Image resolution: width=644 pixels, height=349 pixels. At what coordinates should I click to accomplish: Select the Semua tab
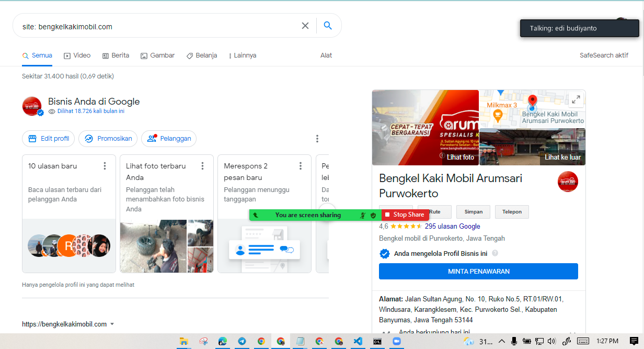pyautogui.click(x=37, y=55)
